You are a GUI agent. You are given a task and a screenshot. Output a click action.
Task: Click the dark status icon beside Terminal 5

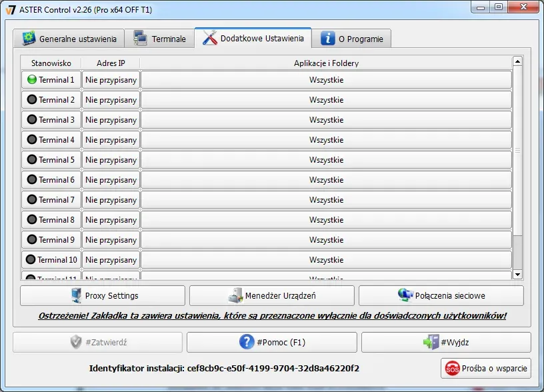[x=31, y=160]
